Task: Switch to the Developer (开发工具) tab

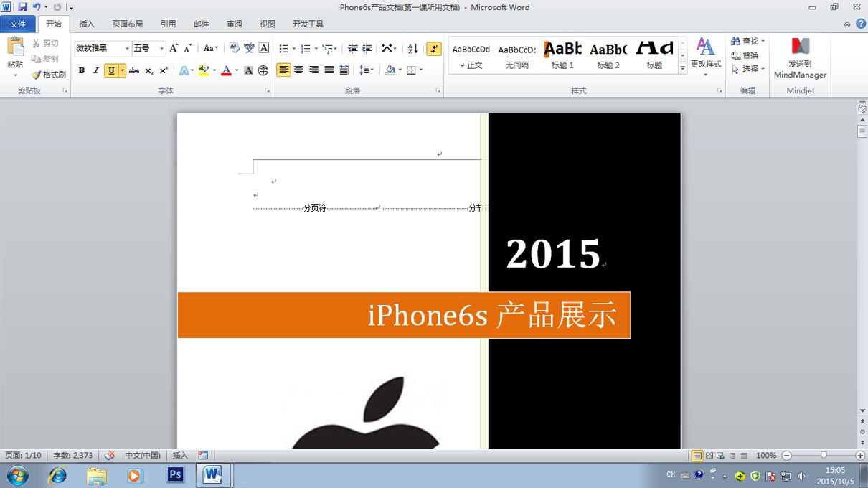Action: [x=308, y=24]
